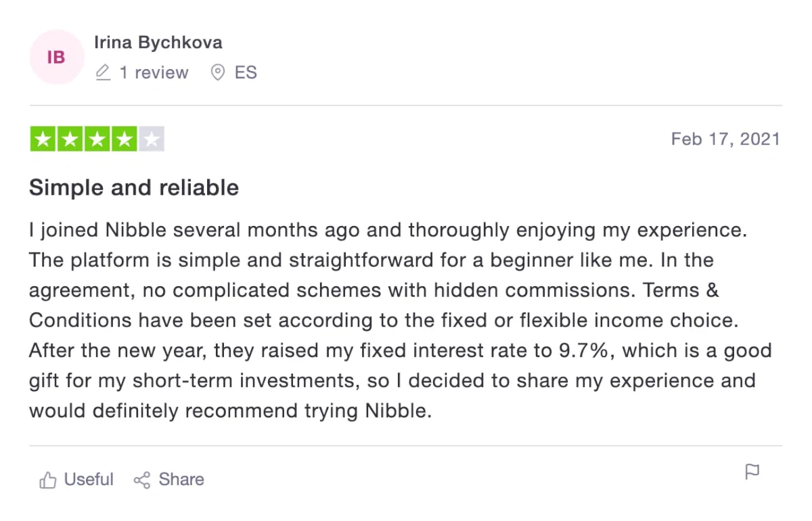Image resolution: width=812 pixels, height=521 pixels.
Task: Click the fourth green star
Action: [x=125, y=140]
